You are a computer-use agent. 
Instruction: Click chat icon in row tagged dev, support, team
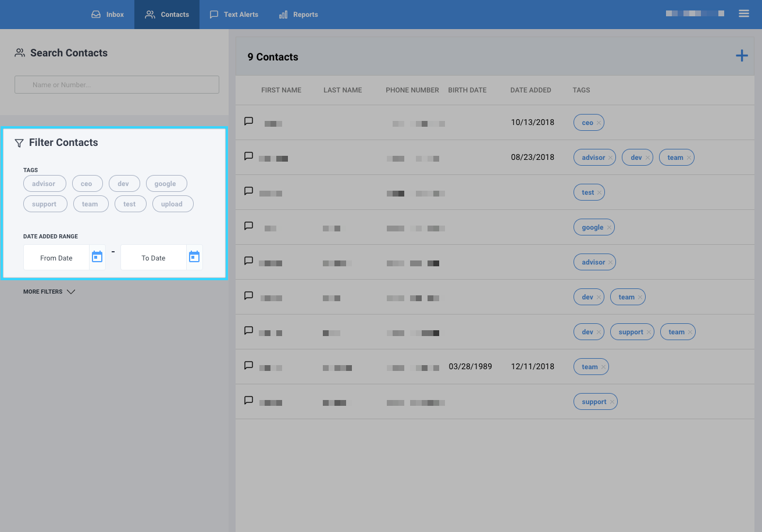(x=248, y=331)
